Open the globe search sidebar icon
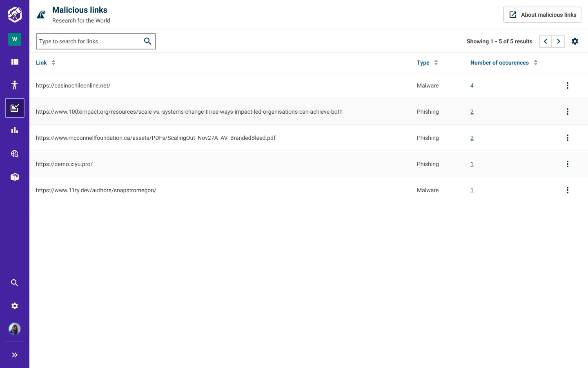588x368 pixels. [x=15, y=154]
